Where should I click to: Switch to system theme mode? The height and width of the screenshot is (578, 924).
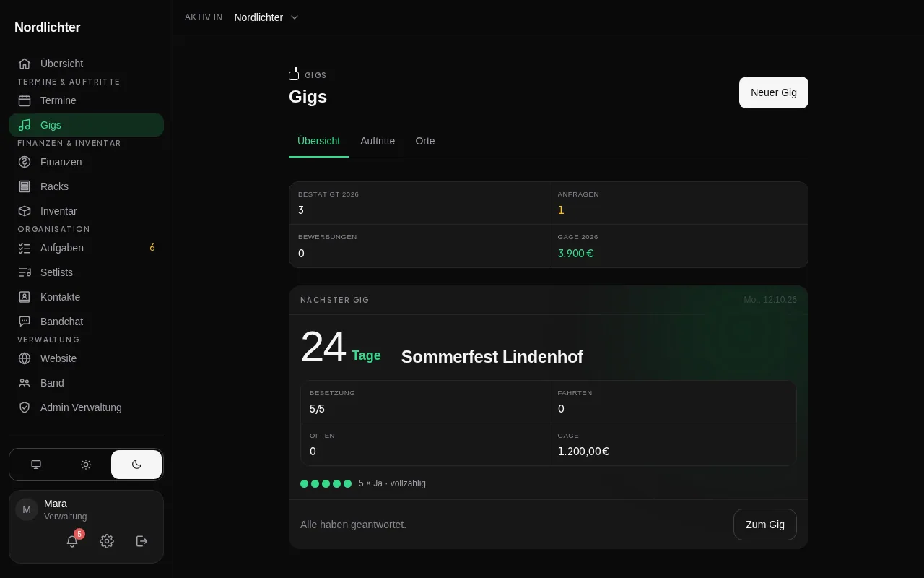(36, 465)
